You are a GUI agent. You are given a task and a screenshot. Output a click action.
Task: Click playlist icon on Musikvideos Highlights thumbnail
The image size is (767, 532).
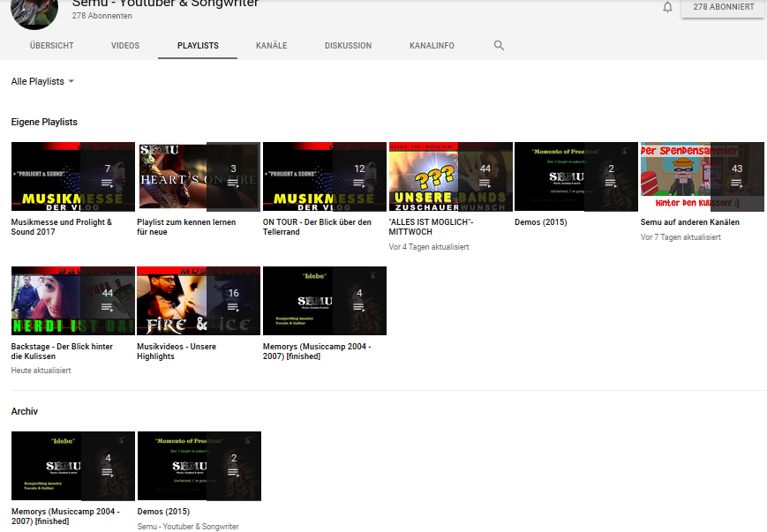click(233, 307)
